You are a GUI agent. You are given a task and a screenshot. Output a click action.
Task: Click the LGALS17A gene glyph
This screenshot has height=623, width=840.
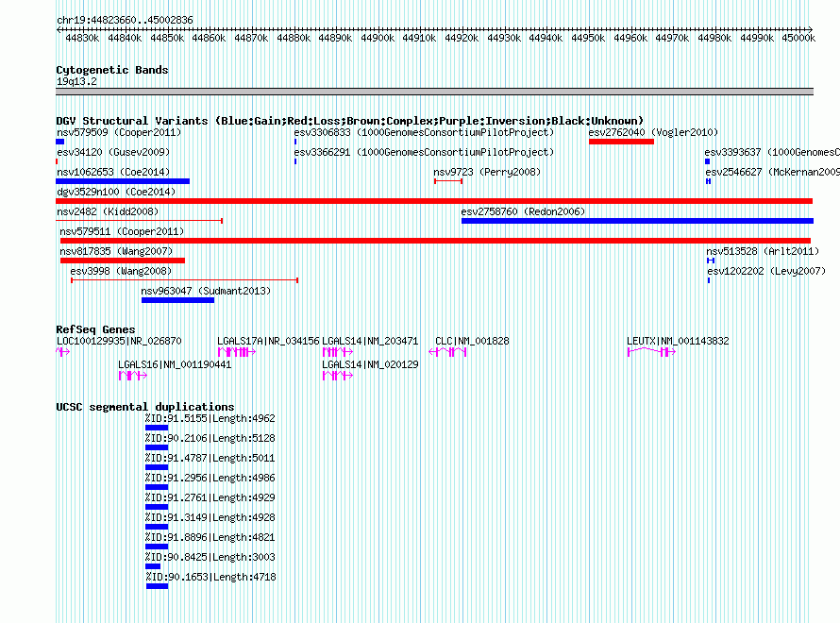coord(237,352)
